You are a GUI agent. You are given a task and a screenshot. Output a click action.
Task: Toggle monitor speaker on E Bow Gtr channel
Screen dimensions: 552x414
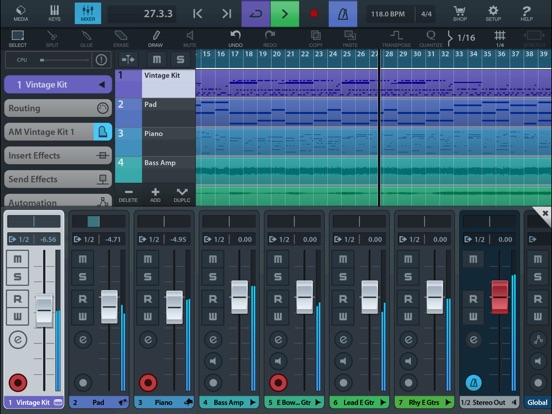pos(278,361)
